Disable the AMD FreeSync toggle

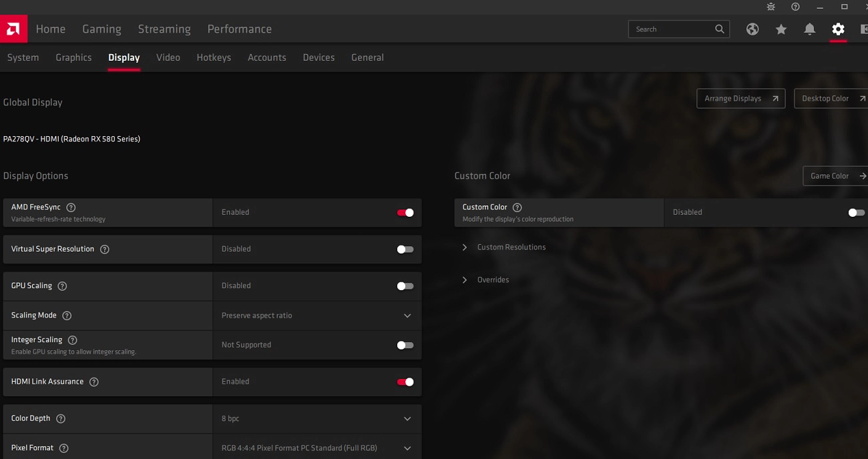point(405,212)
